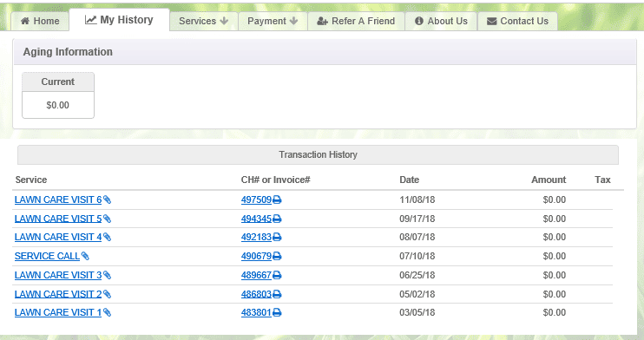Click the attachment paperclip beside SERVICE CALL
Image resolution: width=644 pixels, height=340 pixels.
(85, 256)
